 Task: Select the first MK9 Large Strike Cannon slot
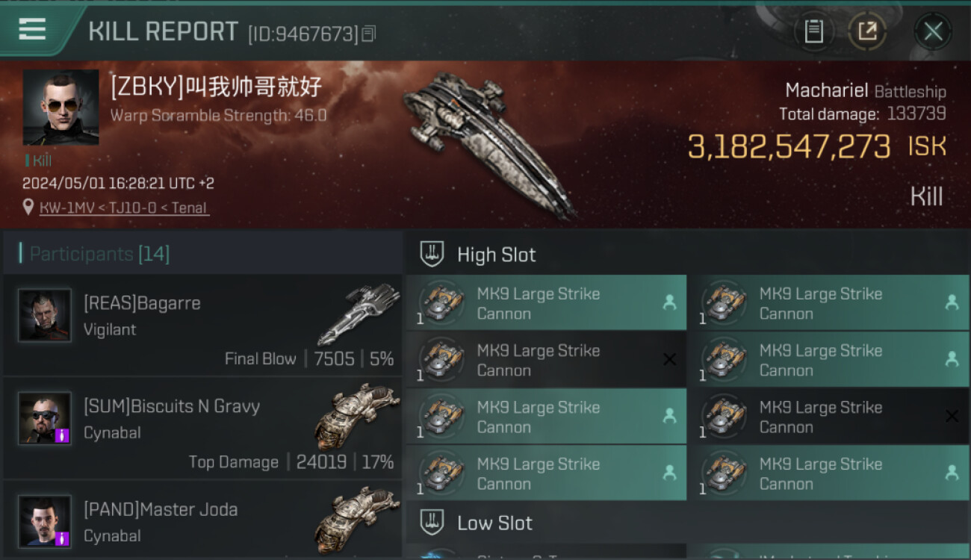(x=546, y=303)
